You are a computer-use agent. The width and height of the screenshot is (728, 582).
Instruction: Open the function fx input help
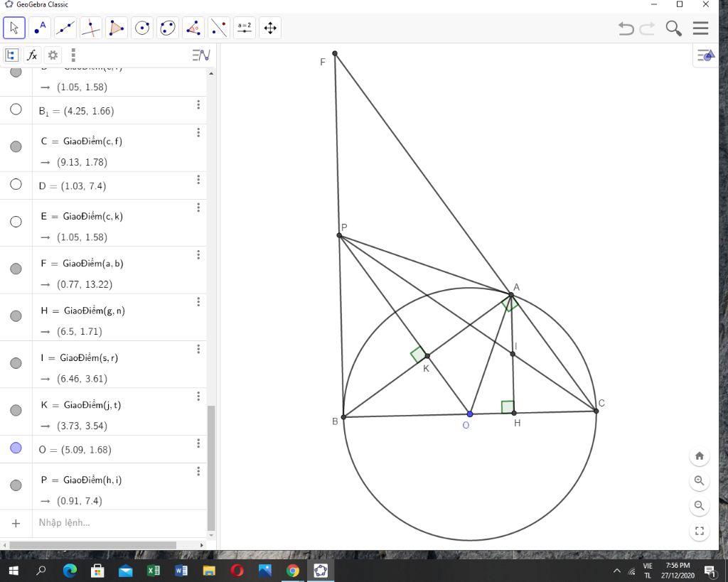pos(32,55)
